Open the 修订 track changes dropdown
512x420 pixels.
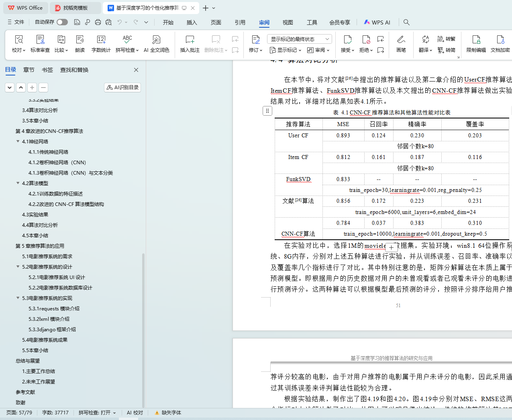pos(255,50)
